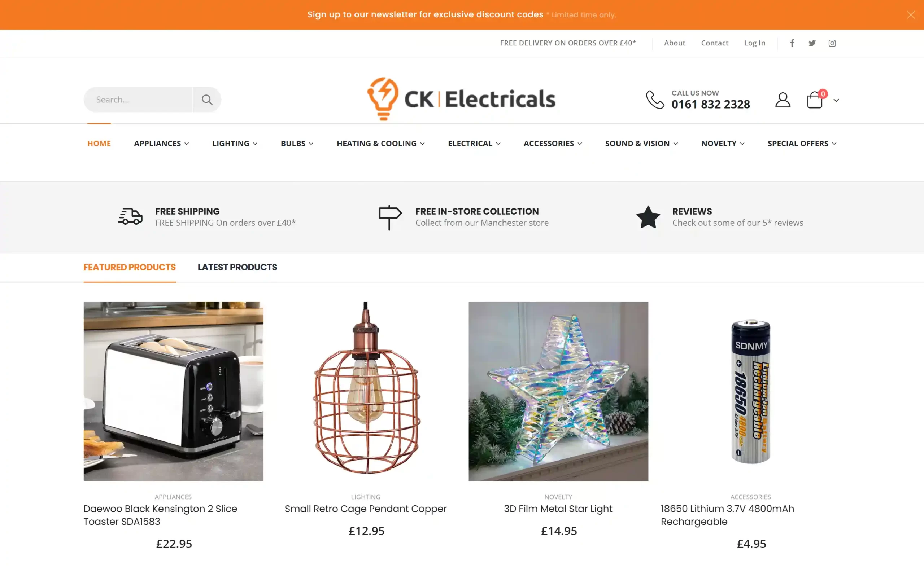
Task: Select the Featured Products tab
Action: pyautogui.click(x=130, y=267)
